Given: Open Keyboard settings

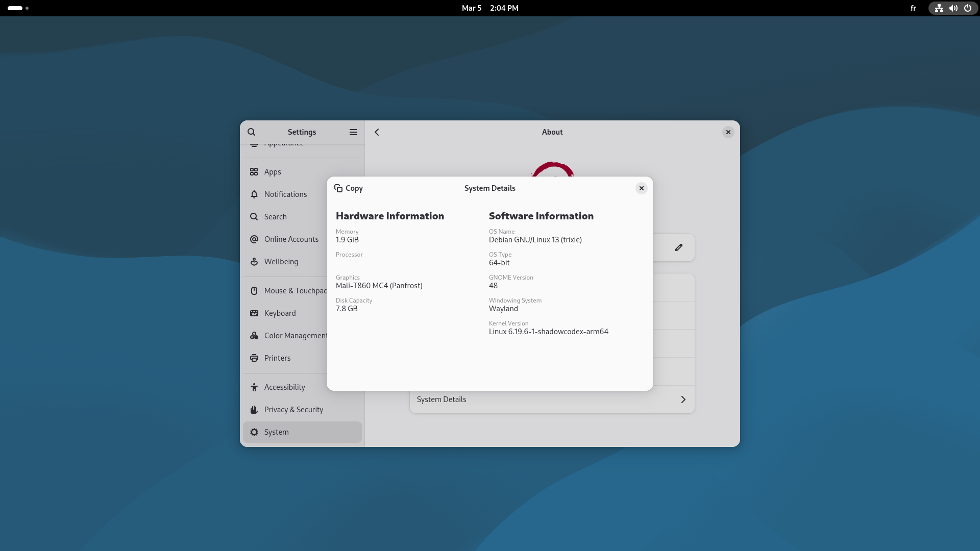Looking at the screenshot, I should click(x=280, y=313).
